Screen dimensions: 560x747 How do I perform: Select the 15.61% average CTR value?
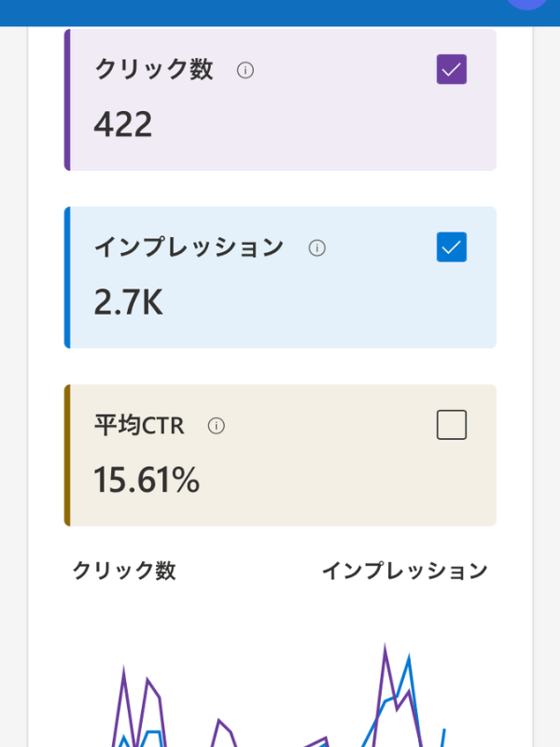pos(147,480)
